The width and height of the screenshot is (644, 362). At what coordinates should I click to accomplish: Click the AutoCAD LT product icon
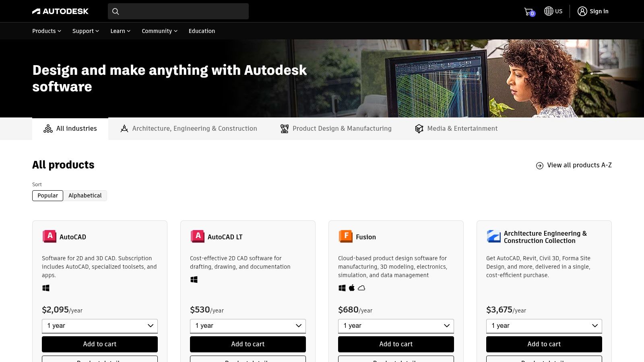pyautogui.click(x=197, y=237)
